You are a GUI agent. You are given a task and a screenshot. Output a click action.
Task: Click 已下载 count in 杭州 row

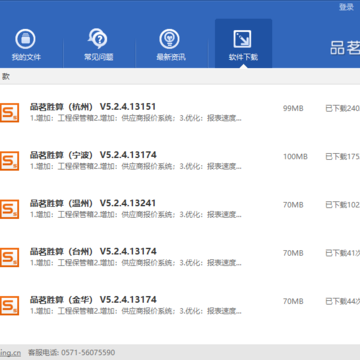click(343, 109)
